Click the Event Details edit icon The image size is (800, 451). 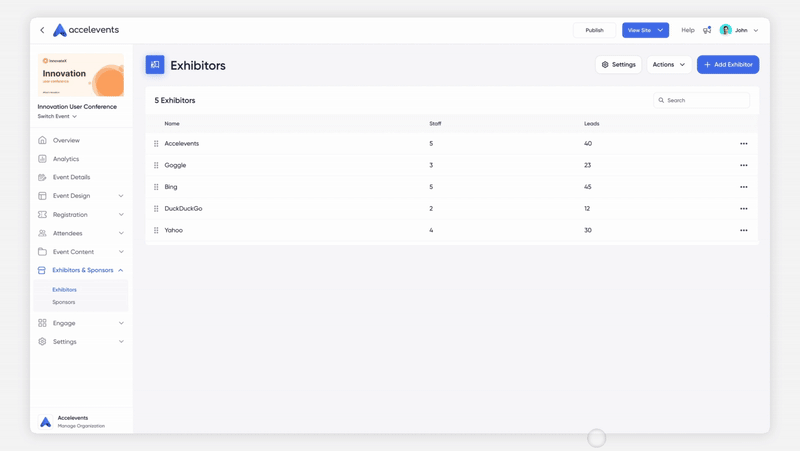42,177
